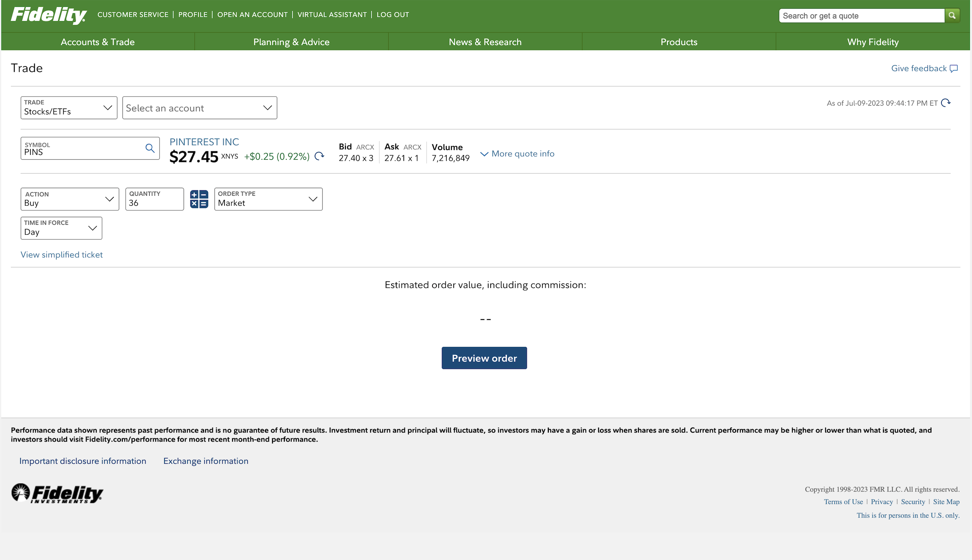Expand More quote info
The width and height of the screenshot is (972, 560).
click(517, 154)
